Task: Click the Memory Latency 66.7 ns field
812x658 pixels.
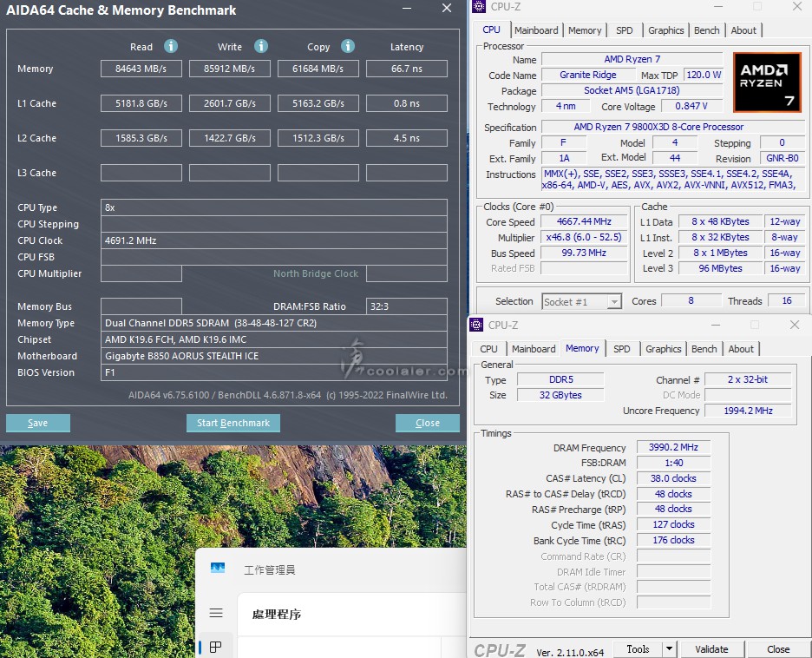Action: click(x=407, y=69)
